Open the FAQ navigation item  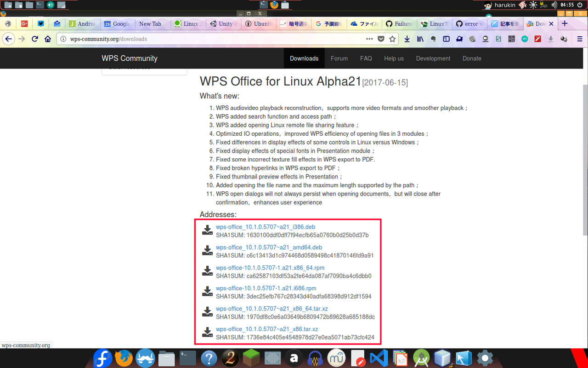366,58
